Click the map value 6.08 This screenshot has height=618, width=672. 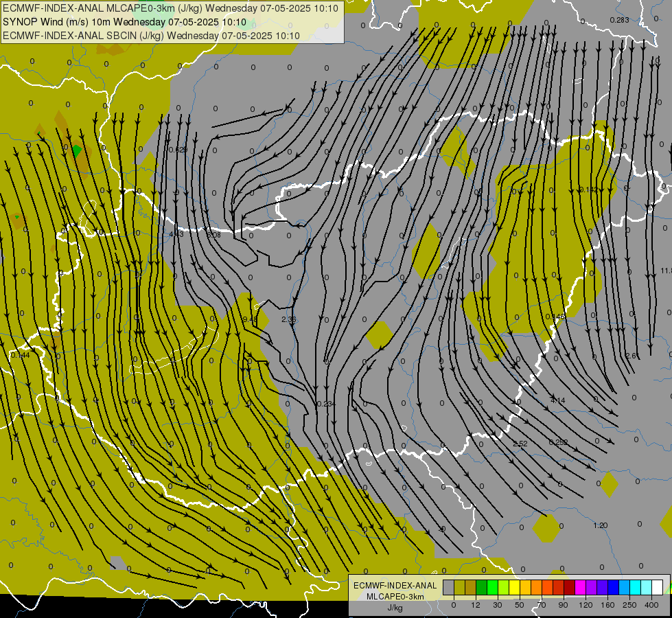(x=213, y=235)
